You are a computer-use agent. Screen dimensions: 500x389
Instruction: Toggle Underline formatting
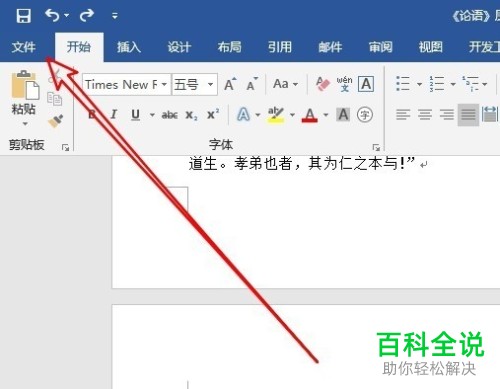click(x=135, y=115)
